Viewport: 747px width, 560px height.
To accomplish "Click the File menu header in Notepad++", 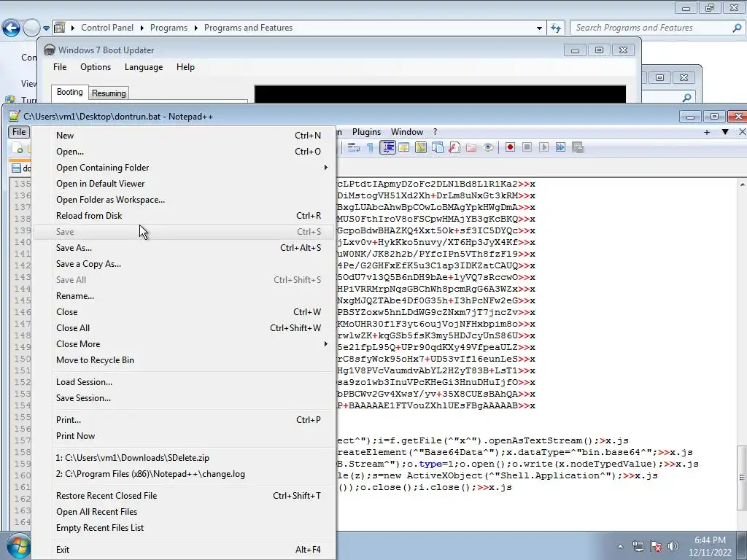I will 19,132.
